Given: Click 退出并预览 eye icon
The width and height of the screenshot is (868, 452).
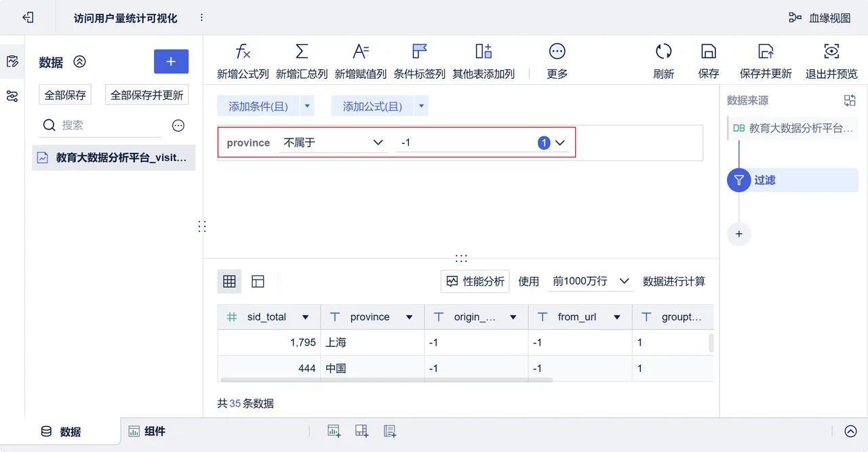Looking at the screenshot, I should tap(831, 61).
